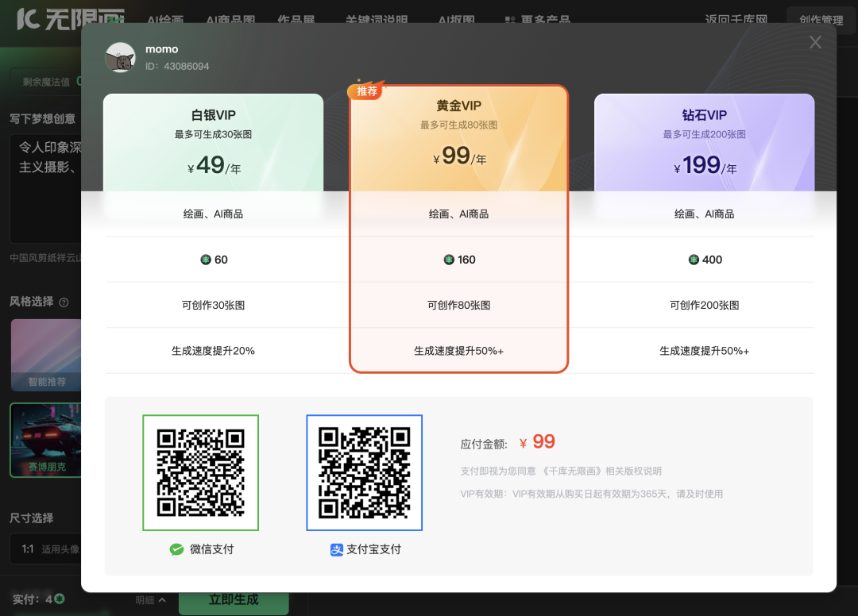
Task: Switch to the AI绘画 tab
Action: 166,19
